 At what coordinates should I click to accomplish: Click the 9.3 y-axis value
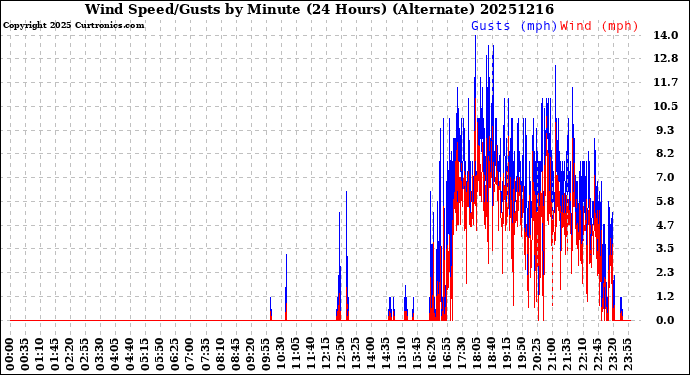(x=665, y=130)
